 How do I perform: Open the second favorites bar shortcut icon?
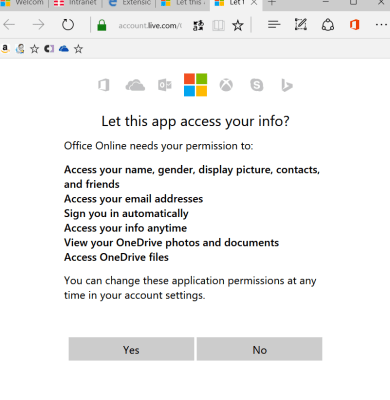(x=20, y=49)
